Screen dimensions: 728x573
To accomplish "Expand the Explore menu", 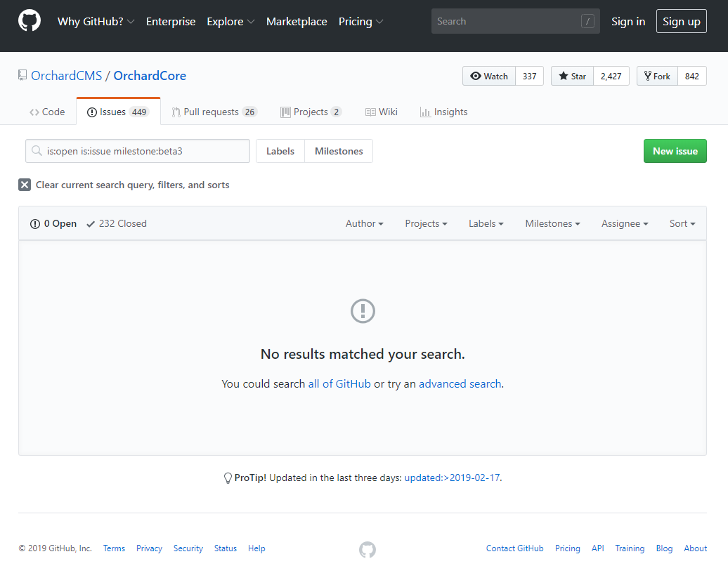I will point(230,21).
